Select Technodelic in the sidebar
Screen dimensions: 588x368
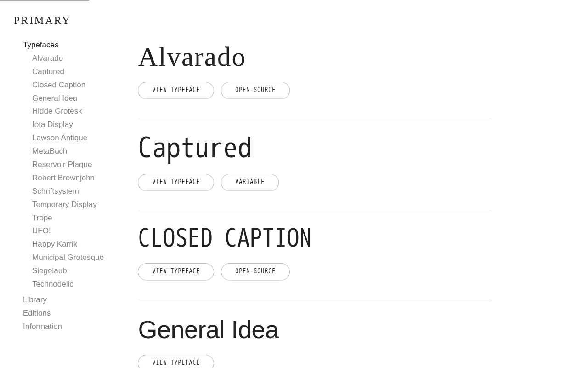pos(52,284)
